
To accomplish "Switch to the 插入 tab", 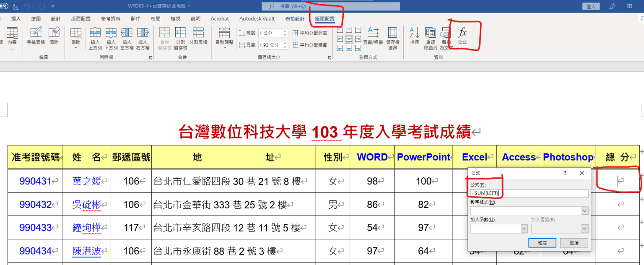I will click(16, 19).
